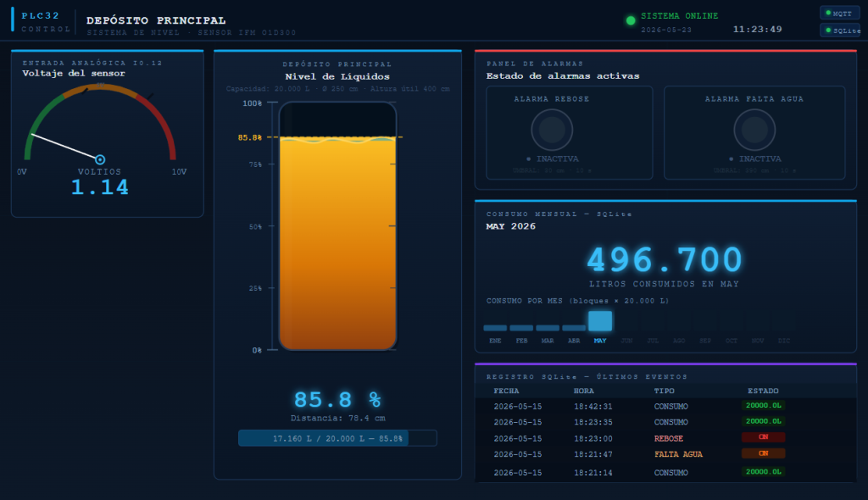Click the 496.700 liters consumed value
Viewport: 868px width, 500px height.
coord(665,259)
